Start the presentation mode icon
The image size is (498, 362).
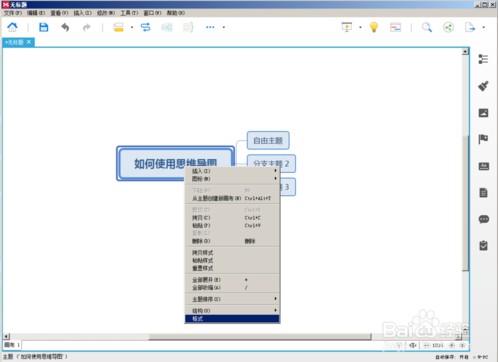click(x=347, y=27)
